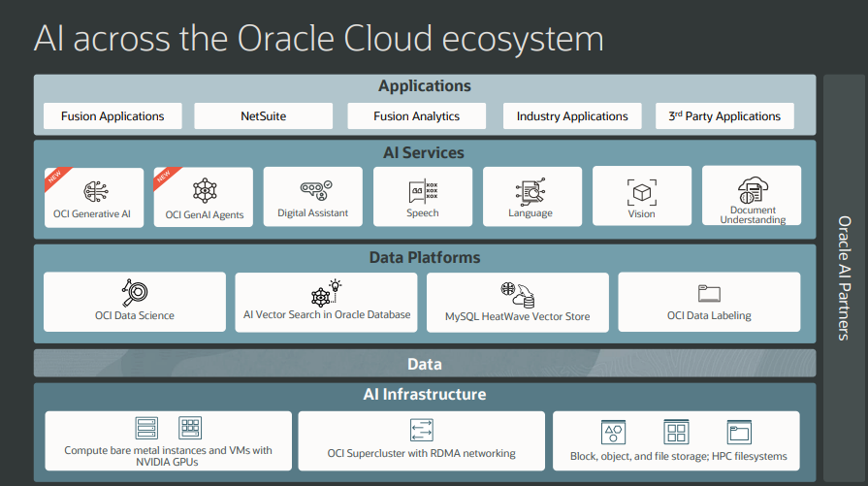The width and height of the screenshot is (868, 486).
Task: Select the Fusion Applications box
Action: tap(113, 116)
